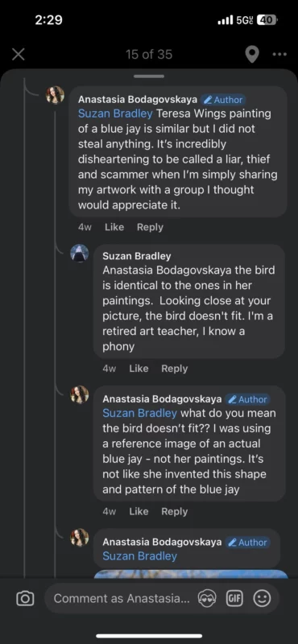Open the emoji smiley picker
Screen dimensions: 298x644
click(x=262, y=598)
